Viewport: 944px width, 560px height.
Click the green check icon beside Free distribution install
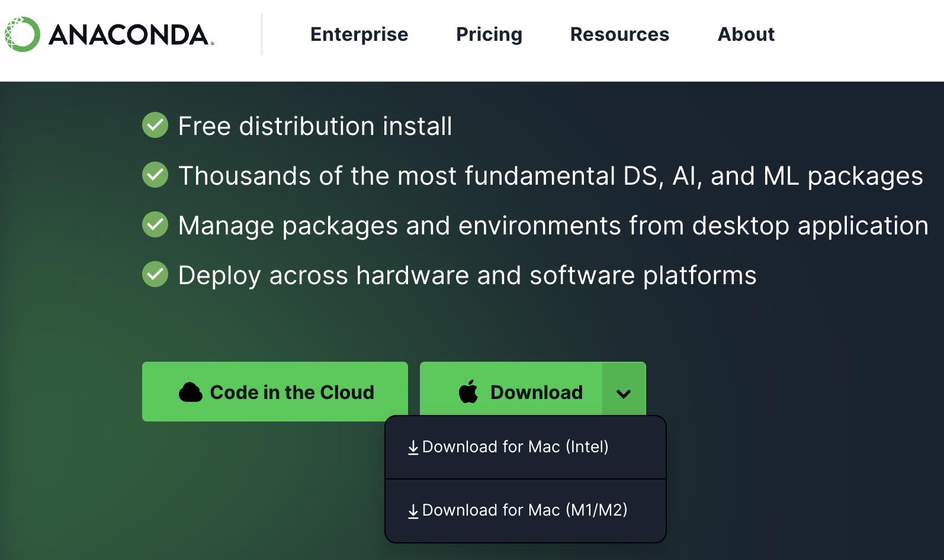[155, 125]
